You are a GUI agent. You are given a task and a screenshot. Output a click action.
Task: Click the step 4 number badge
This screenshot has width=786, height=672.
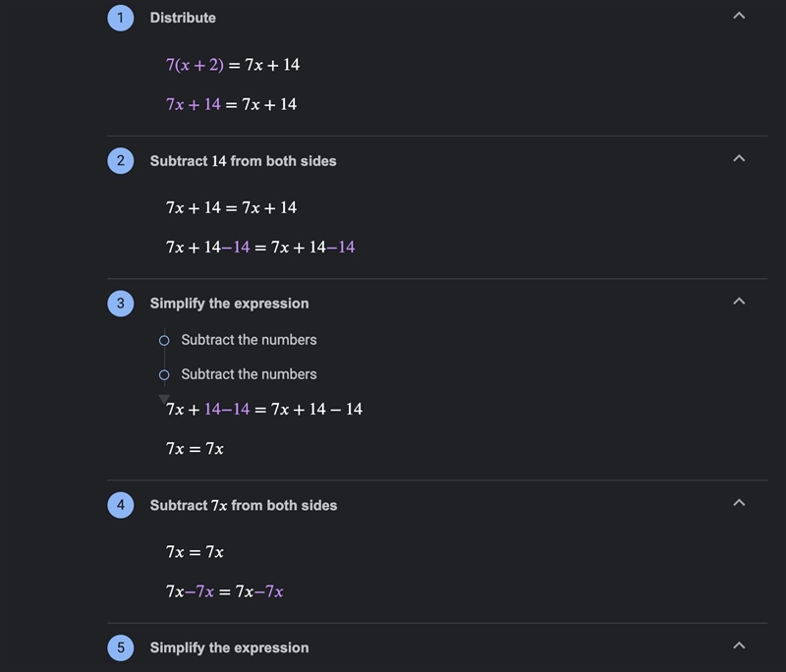pyautogui.click(x=120, y=505)
